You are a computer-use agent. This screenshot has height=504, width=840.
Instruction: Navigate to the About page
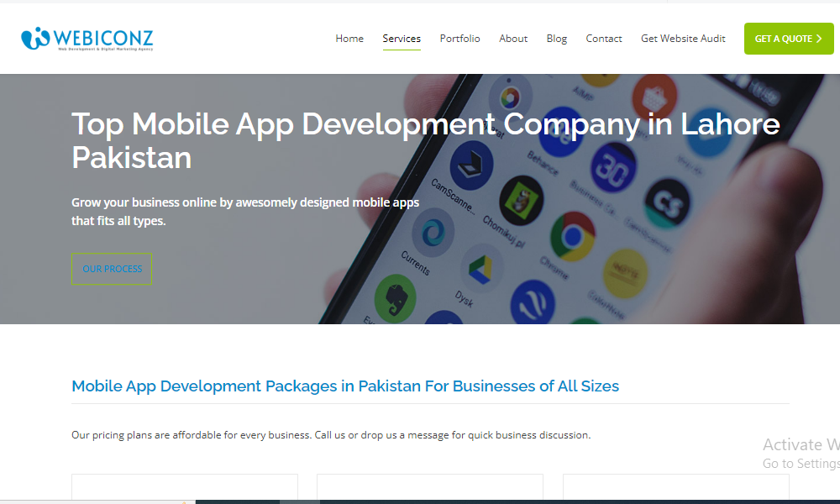[513, 39]
